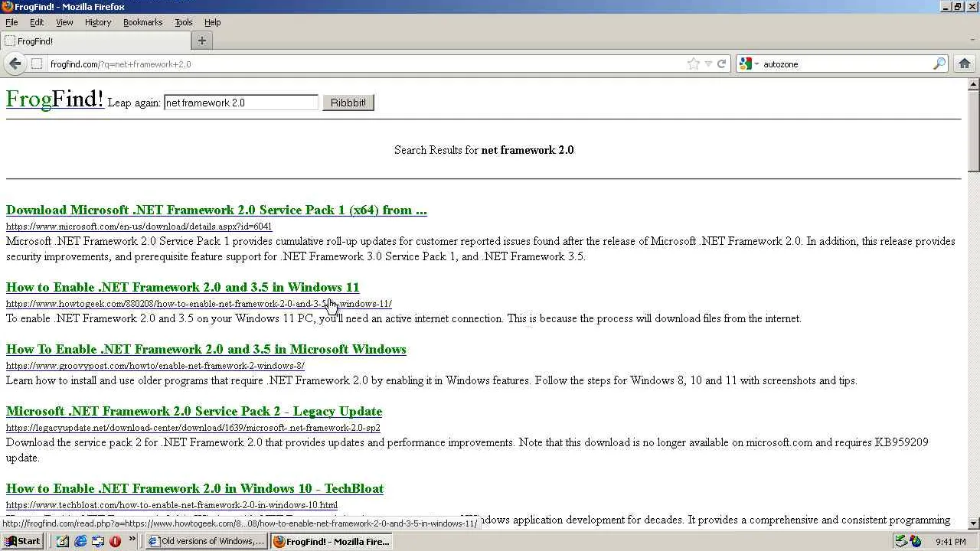Expand hidden Quick Launch items chevron

point(132,540)
